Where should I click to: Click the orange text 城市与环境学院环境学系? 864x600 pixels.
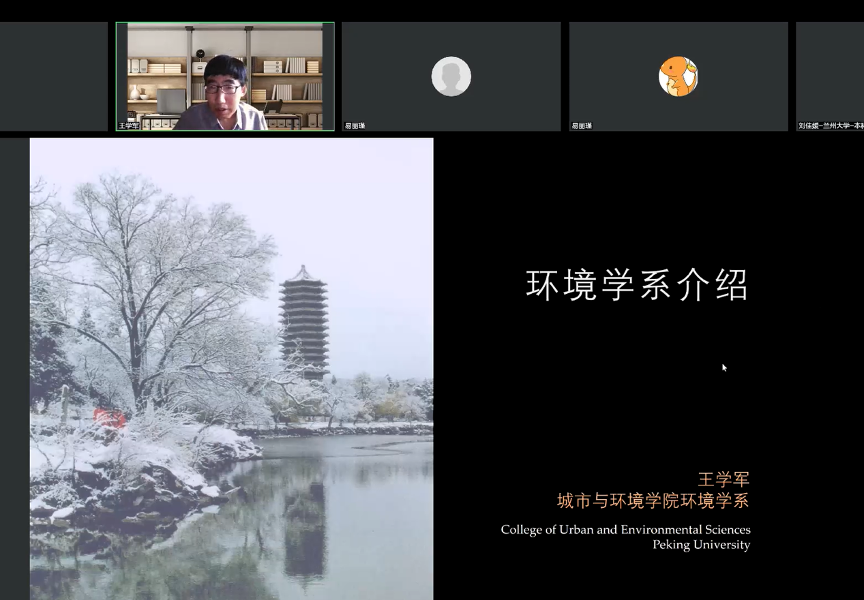tap(652, 501)
